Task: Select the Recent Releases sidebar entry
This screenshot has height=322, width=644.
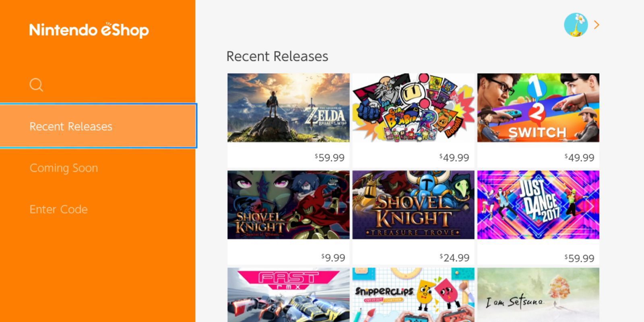Action: coord(70,126)
